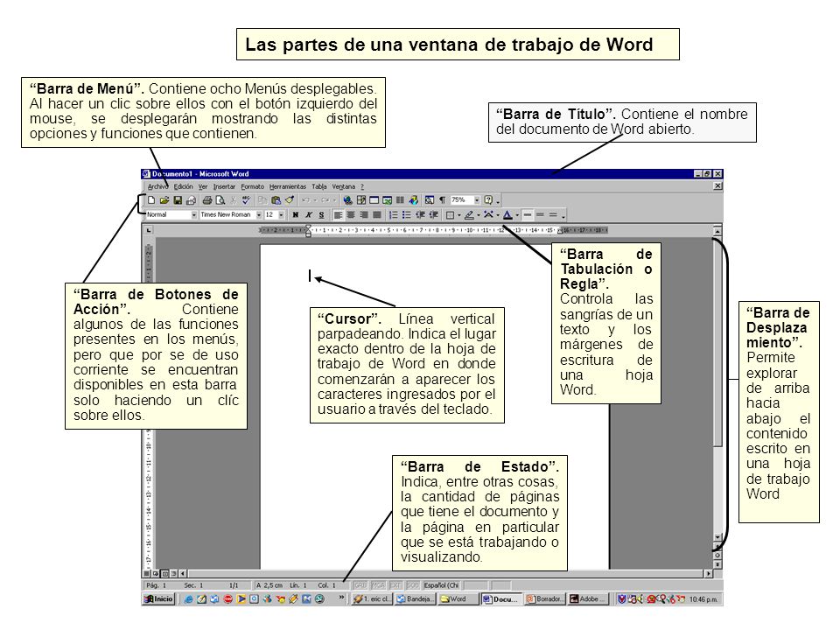Click the tab type selector L box
This screenshot has height=630, width=840.
pos(149,230)
